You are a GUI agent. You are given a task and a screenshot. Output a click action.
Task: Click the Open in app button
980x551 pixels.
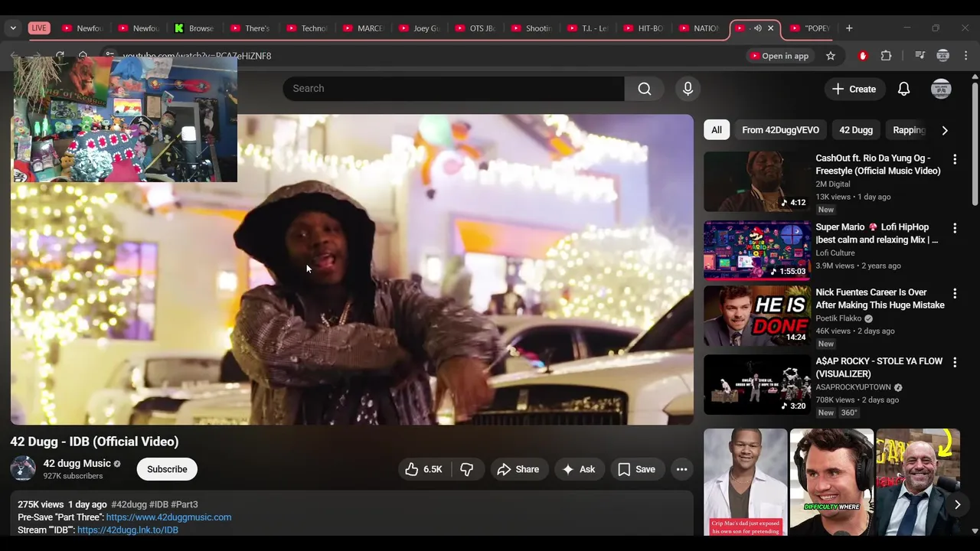click(779, 56)
